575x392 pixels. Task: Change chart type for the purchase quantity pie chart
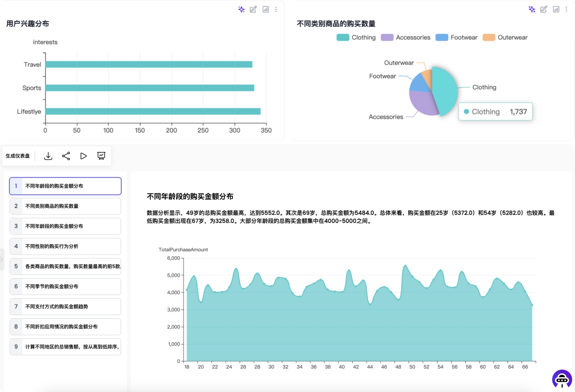(x=556, y=9)
